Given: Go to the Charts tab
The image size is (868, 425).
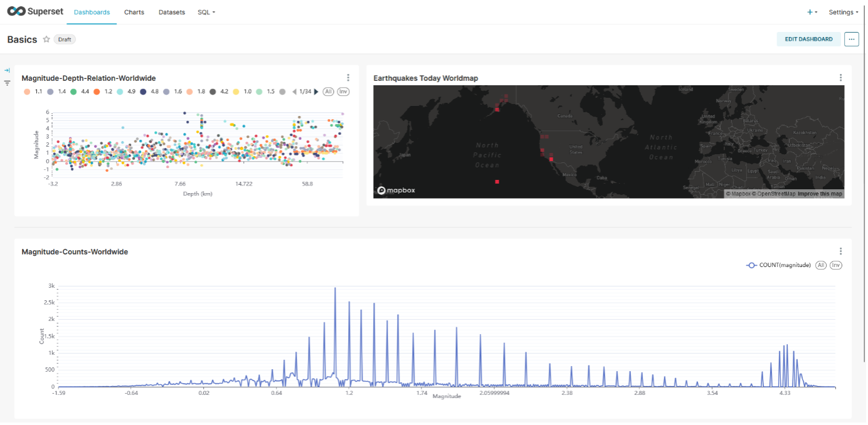Looking at the screenshot, I should click(134, 12).
